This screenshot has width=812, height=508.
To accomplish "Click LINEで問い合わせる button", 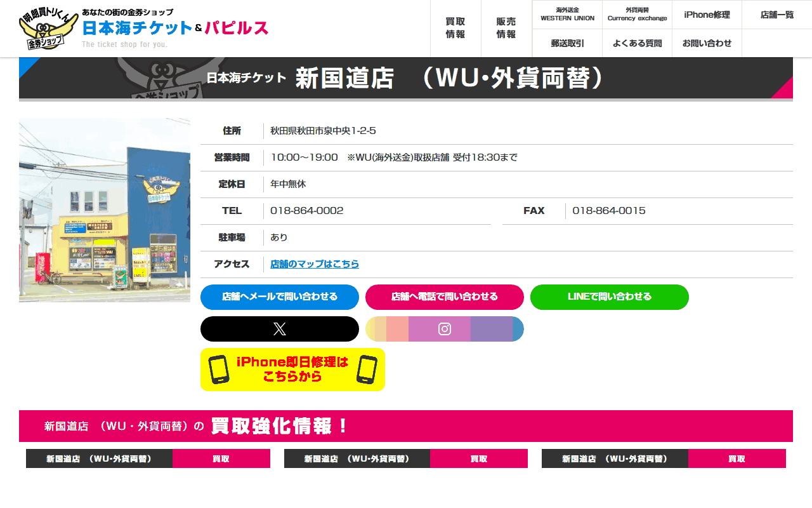I will [x=610, y=297].
